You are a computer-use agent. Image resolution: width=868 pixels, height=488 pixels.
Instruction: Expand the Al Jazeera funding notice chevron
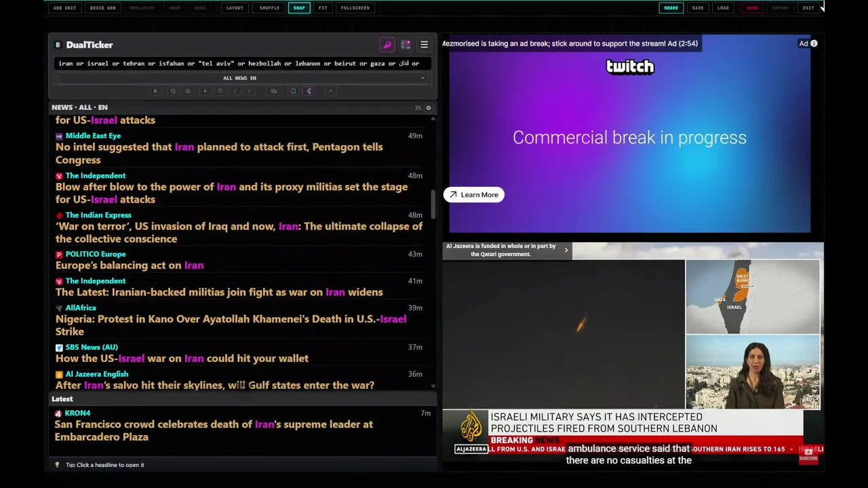566,250
